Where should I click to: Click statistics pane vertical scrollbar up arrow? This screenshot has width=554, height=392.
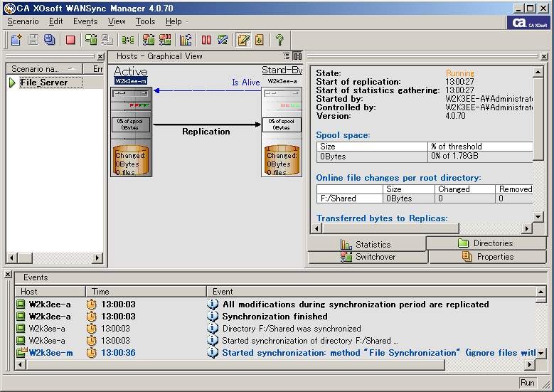[538, 72]
